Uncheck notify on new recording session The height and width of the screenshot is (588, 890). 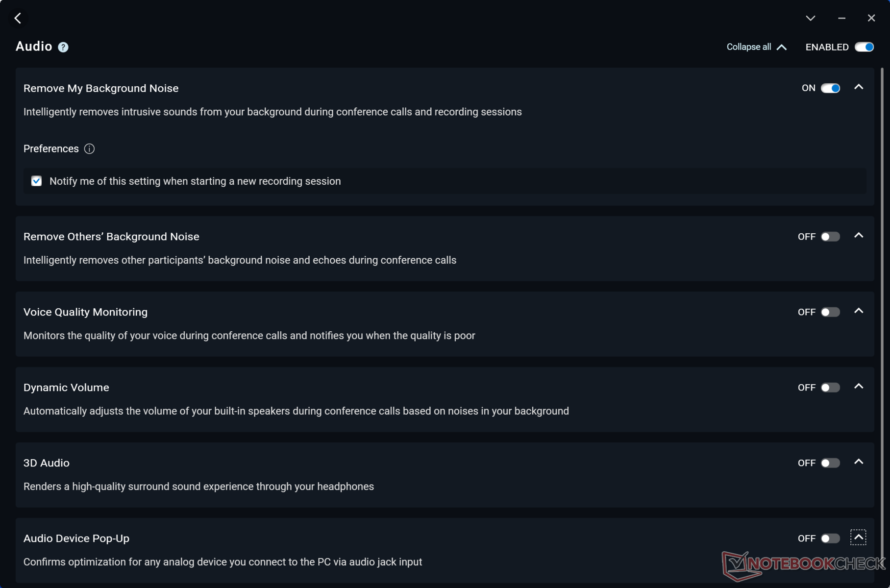point(37,181)
